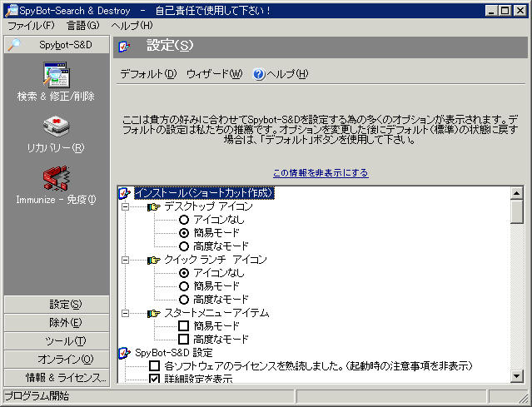This screenshot has width=532, height=407.
Task: Click the blue question mark help icon
Action: [x=259, y=74]
